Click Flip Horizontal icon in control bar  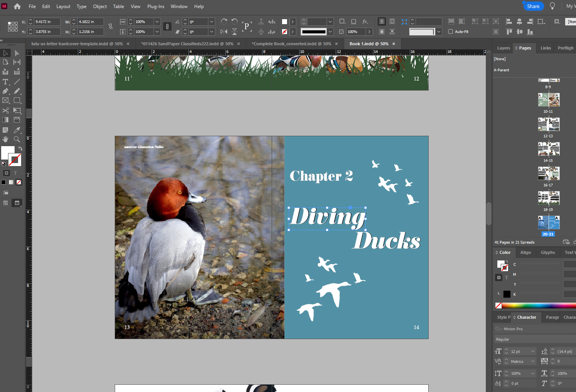coord(224,31)
